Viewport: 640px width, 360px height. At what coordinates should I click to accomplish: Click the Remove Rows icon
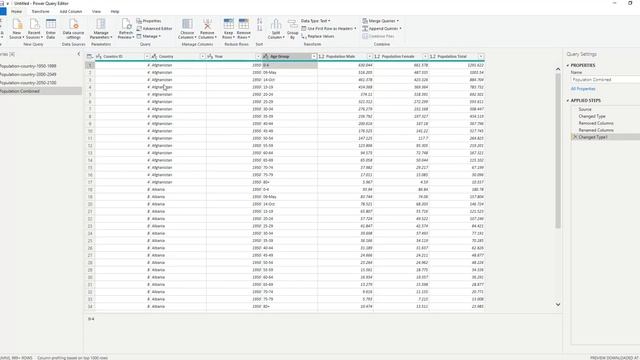(244, 24)
